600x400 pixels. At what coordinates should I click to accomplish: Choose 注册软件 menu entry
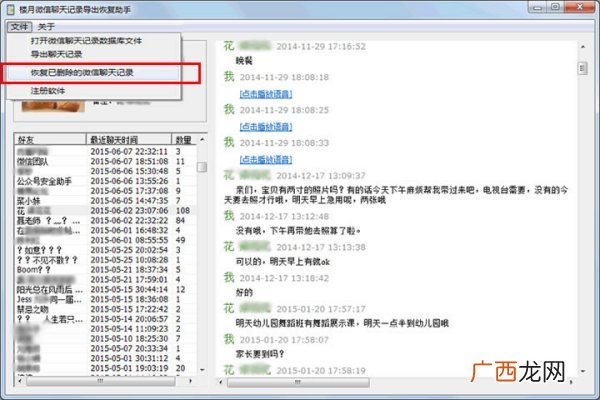[48, 91]
